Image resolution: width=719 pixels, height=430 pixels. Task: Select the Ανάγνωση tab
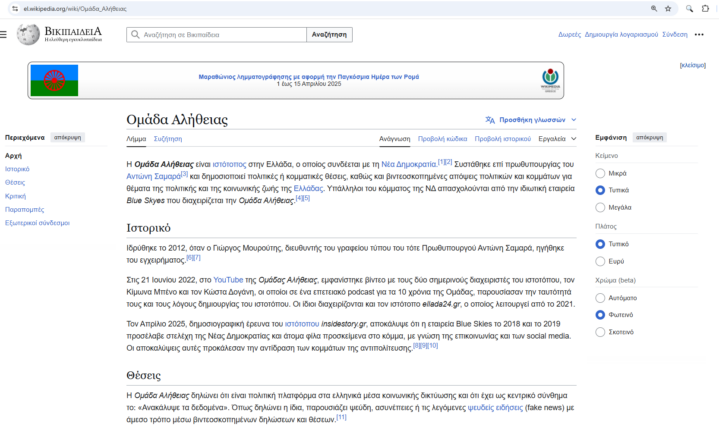coord(394,138)
